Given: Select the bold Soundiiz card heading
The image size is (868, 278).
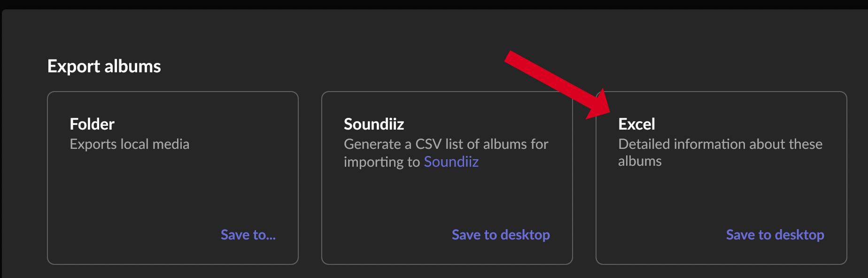Looking at the screenshot, I should tap(374, 124).
